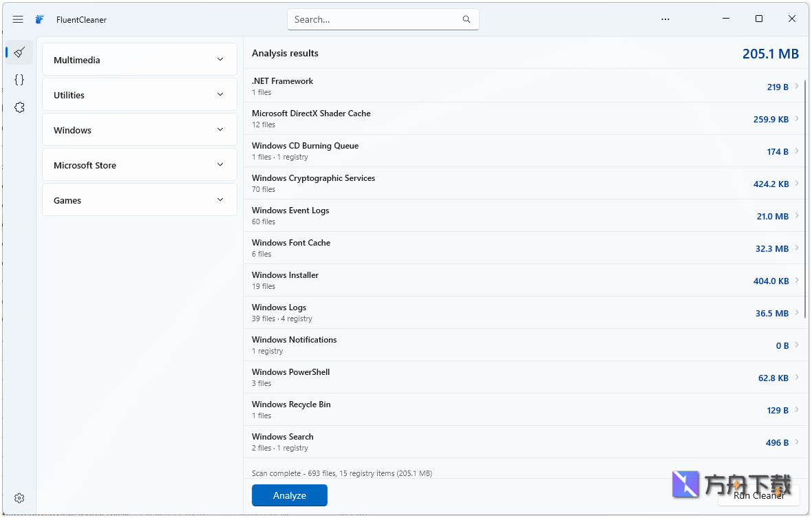Open Windows CD Burning Queue chevron
Image resolution: width=812 pixels, height=518 pixels.
click(796, 151)
